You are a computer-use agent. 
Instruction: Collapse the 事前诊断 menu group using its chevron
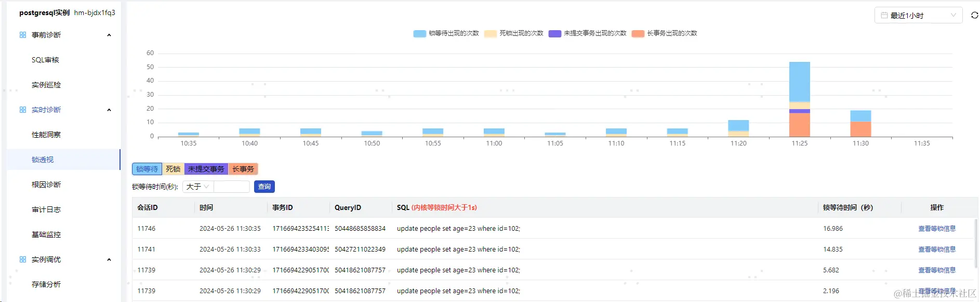point(109,35)
